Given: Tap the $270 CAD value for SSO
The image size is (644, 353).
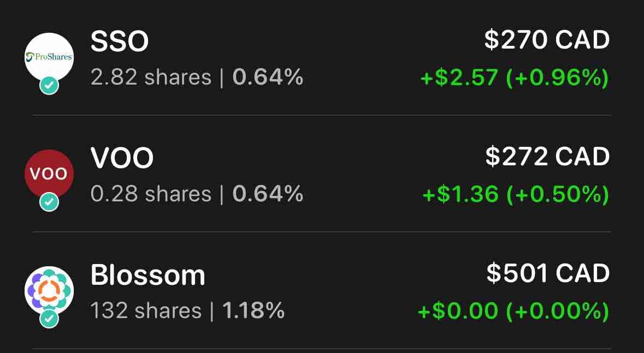Looking at the screenshot, I should pyautogui.click(x=547, y=40).
